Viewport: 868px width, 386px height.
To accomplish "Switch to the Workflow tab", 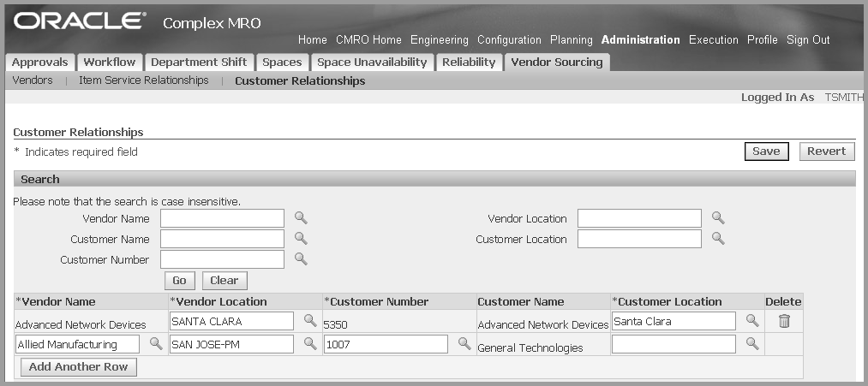I will [x=110, y=62].
